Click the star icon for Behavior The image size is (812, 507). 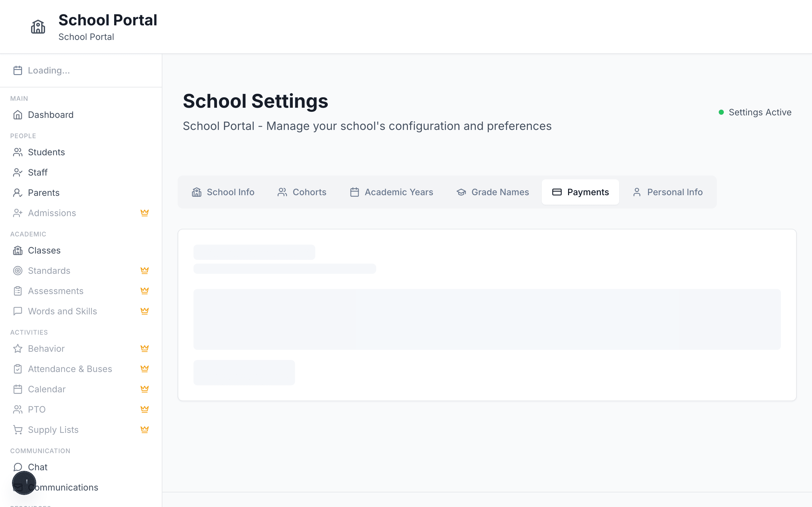click(18, 349)
